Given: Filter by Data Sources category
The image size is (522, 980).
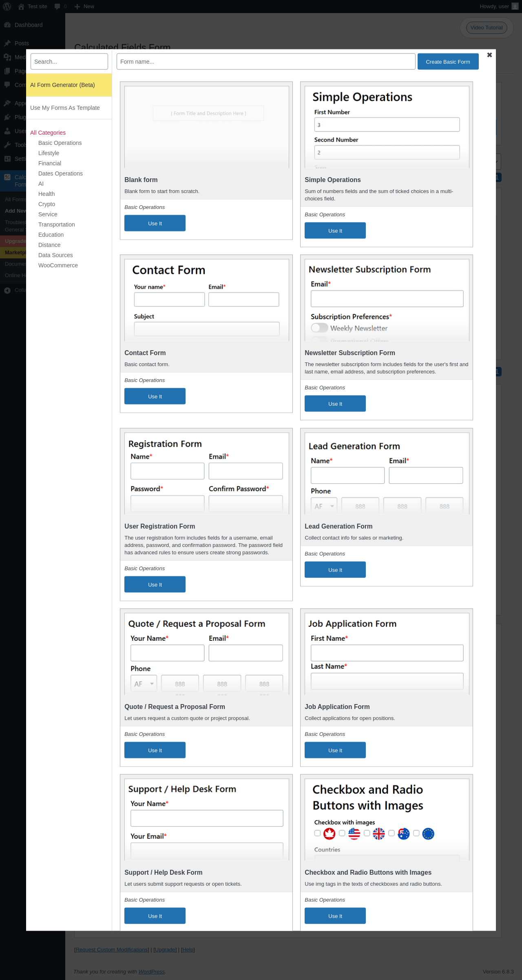Looking at the screenshot, I should pyautogui.click(x=55, y=255).
